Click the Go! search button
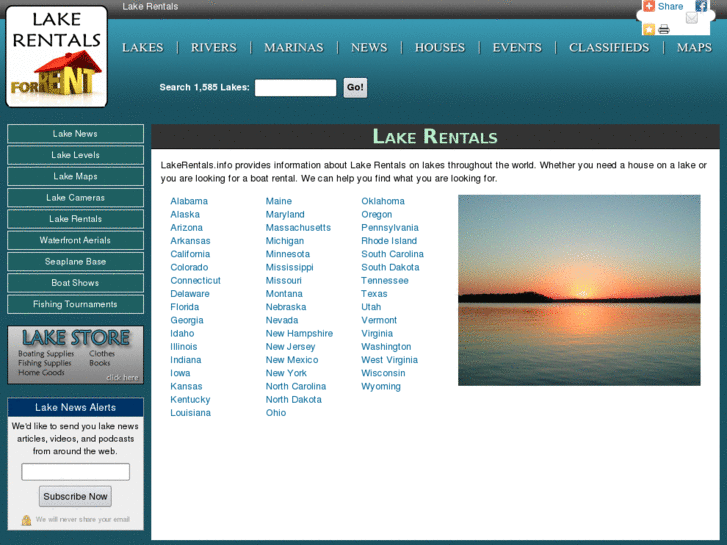Image resolution: width=727 pixels, height=545 pixels. (x=355, y=88)
